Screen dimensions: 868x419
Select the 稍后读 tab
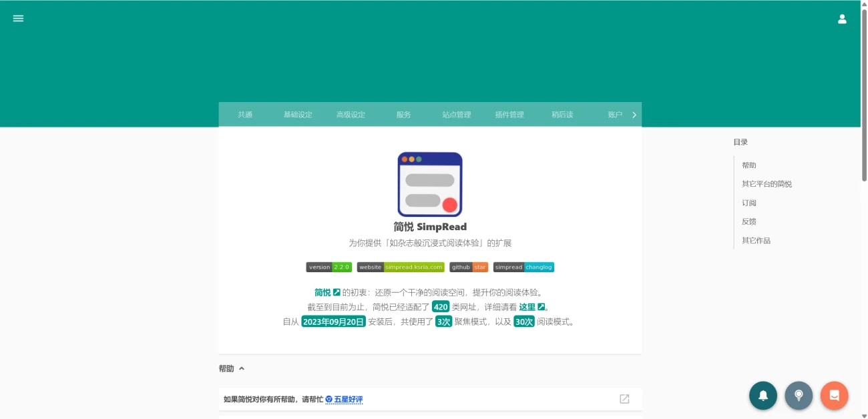coord(562,115)
